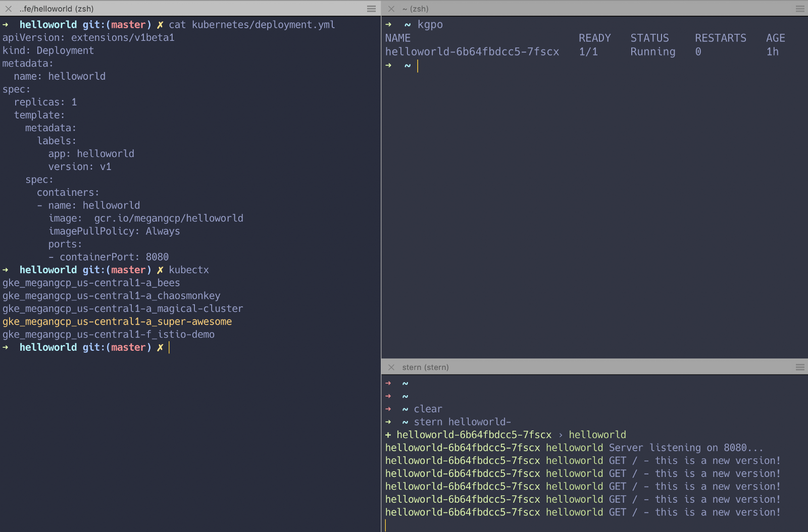Viewport: 808px width, 532px height.
Task: Click the READY column header
Action: [x=595, y=38]
